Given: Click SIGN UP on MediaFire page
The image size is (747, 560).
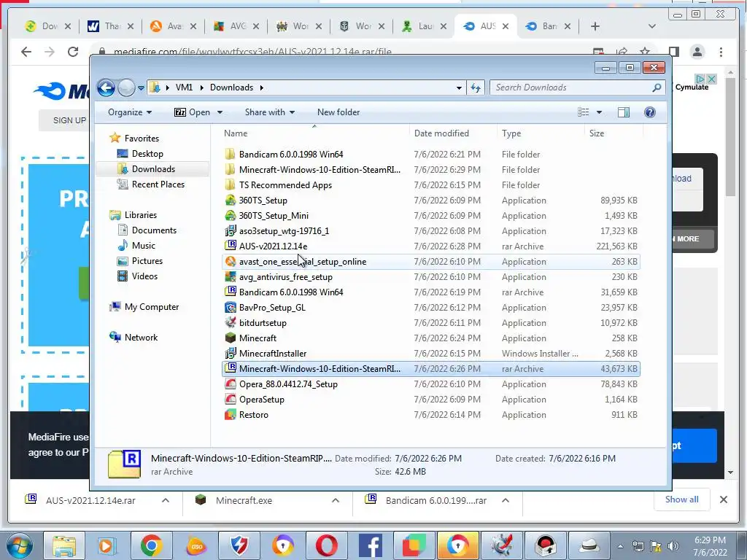Looking at the screenshot, I should (x=69, y=120).
